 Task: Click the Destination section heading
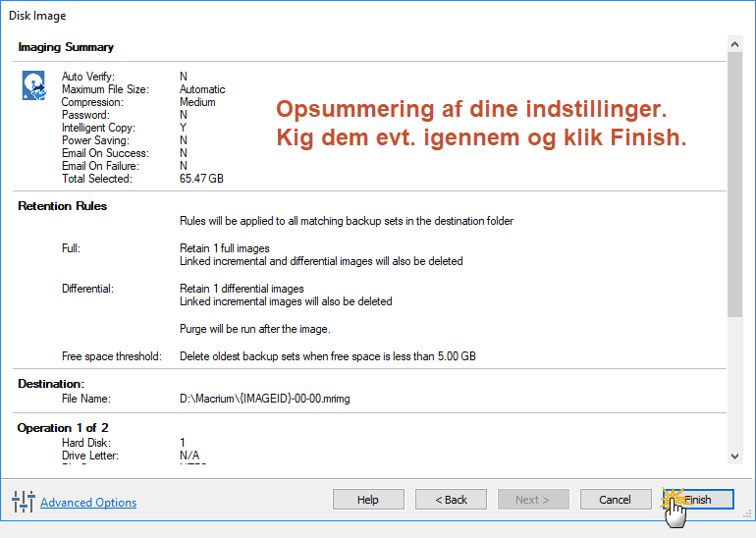tap(51, 383)
